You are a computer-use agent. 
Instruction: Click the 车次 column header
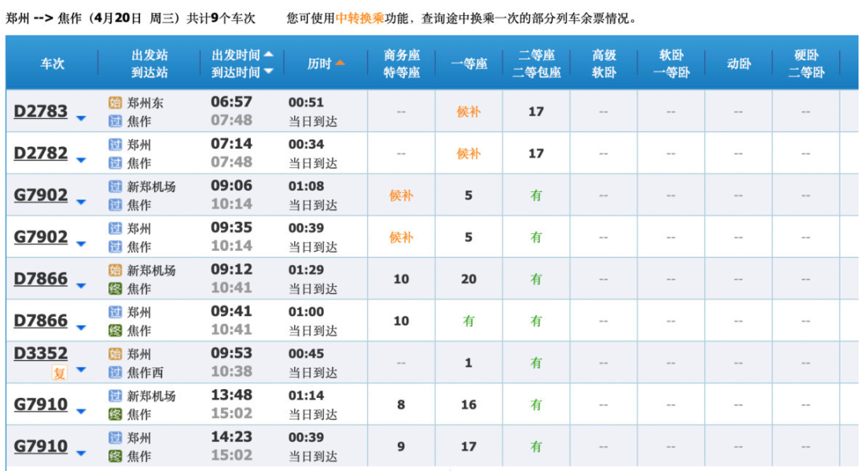pyautogui.click(x=52, y=63)
